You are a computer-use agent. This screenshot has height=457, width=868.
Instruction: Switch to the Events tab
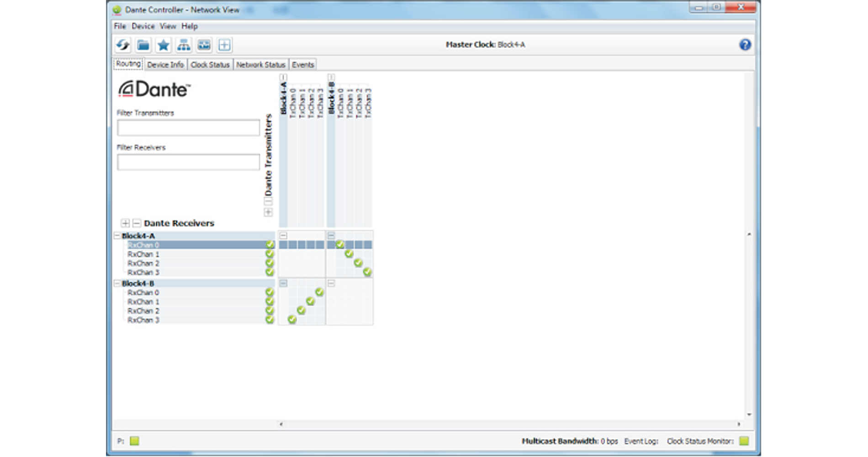point(303,64)
